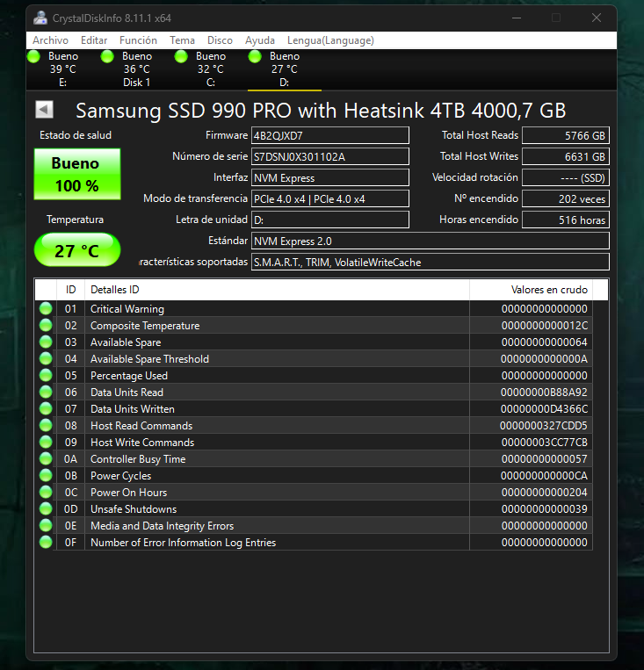Click the status dot for Error Information Log Entries
Viewport: 644px width, 670px height.
click(46, 542)
